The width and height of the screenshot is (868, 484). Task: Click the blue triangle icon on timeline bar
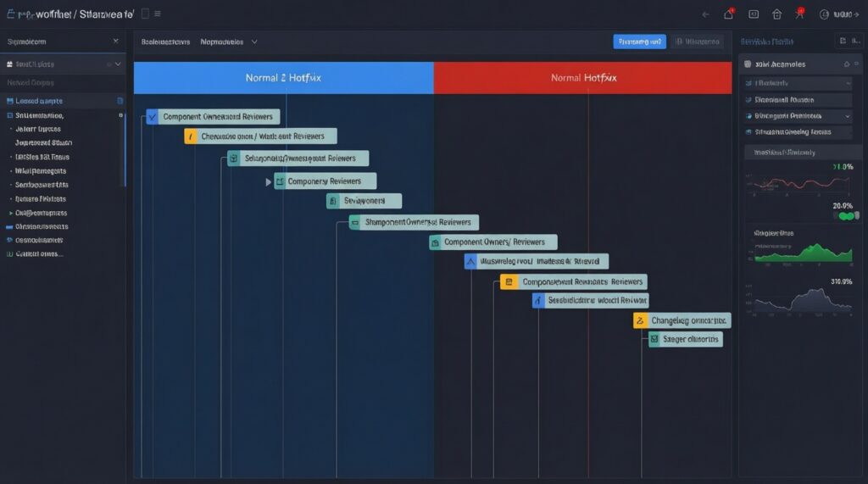tap(471, 262)
